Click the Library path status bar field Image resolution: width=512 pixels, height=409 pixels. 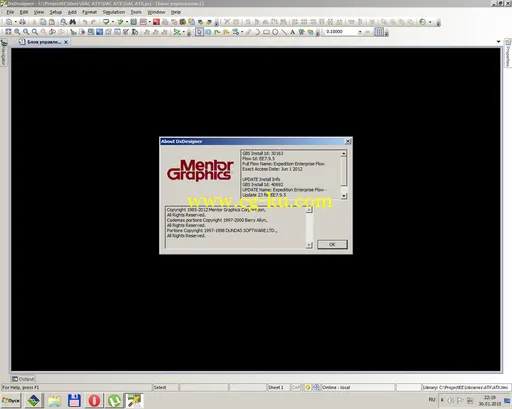465,387
